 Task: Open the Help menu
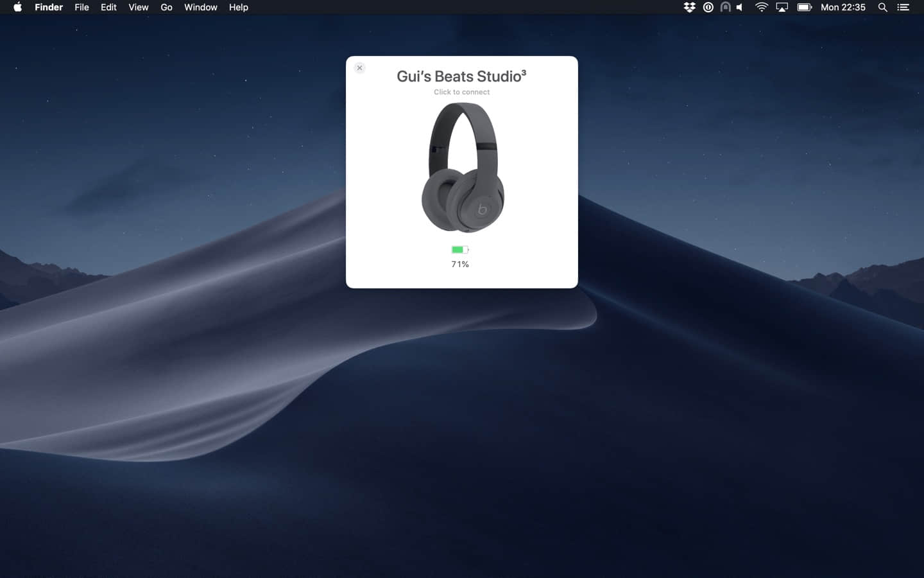pyautogui.click(x=238, y=7)
